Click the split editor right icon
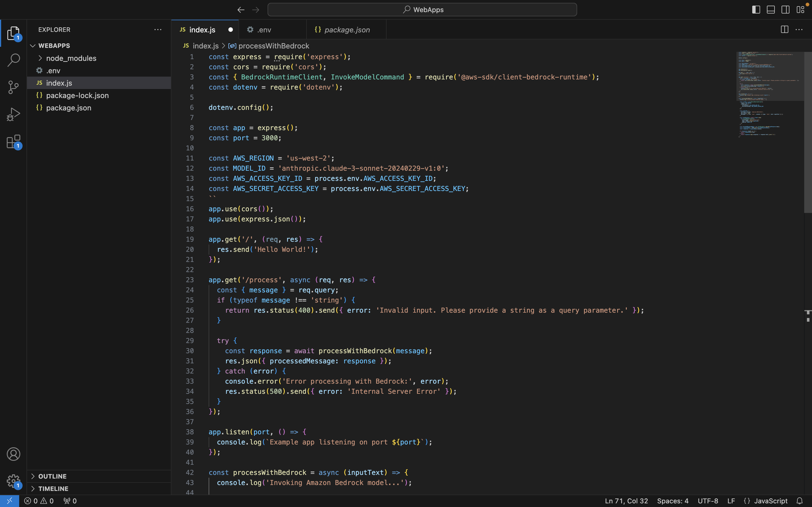The height and width of the screenshot is (507, 812). click(x=784, y=30)
